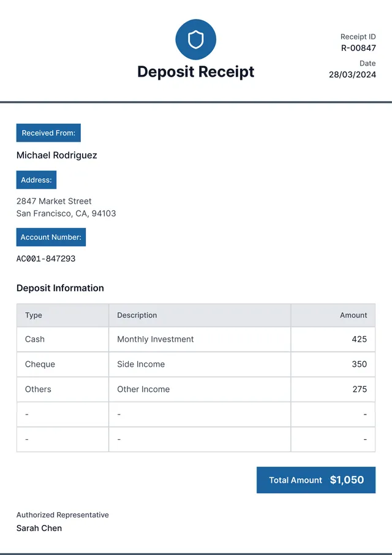Viewport: 392px width, 555px height.
Task: Click the Amount column header
Action: point(353,315)
